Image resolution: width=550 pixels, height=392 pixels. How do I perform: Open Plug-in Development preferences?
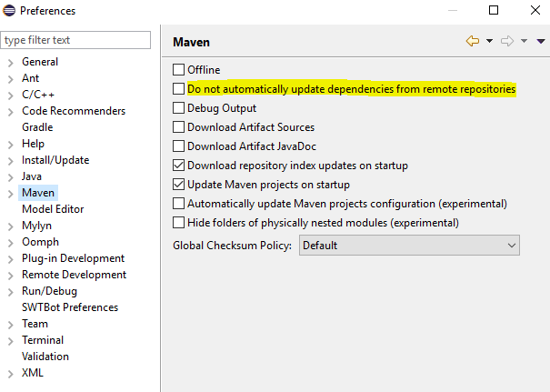click(x=74, y=258)
